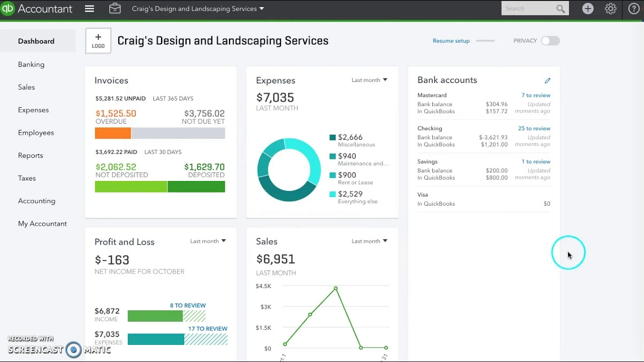Click the $-163 net income figure
This screenshot has height=362, width=644.
coord(112,260)
